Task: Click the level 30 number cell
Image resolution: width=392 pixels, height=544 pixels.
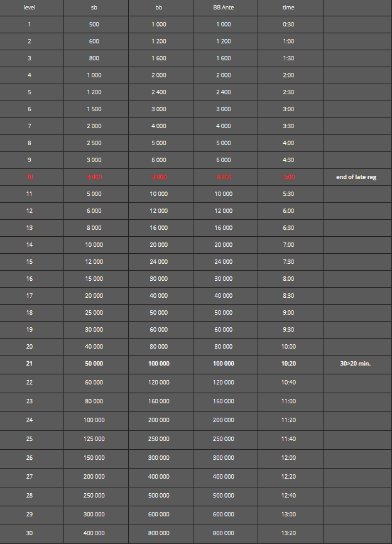Action: 29,533
